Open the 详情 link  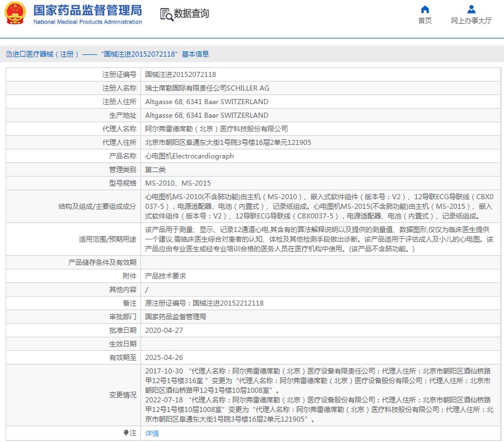click(152, 434)
